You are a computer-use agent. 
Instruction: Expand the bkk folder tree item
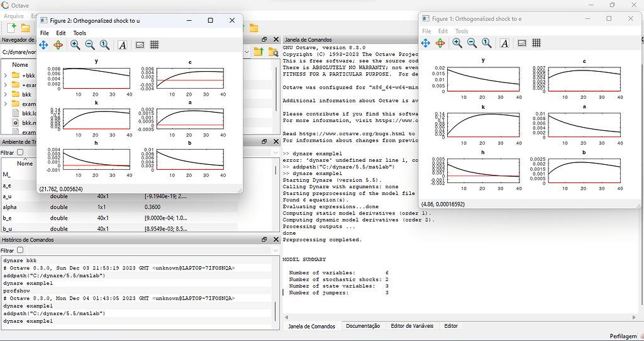tap(6, 94)
